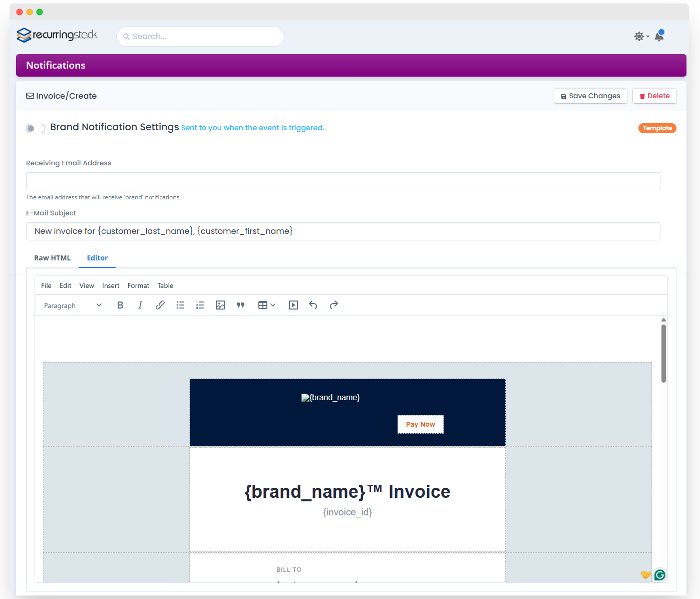Click the Receiving Email Address field
This screenshot has height=599, width=700.
(343, 181)
